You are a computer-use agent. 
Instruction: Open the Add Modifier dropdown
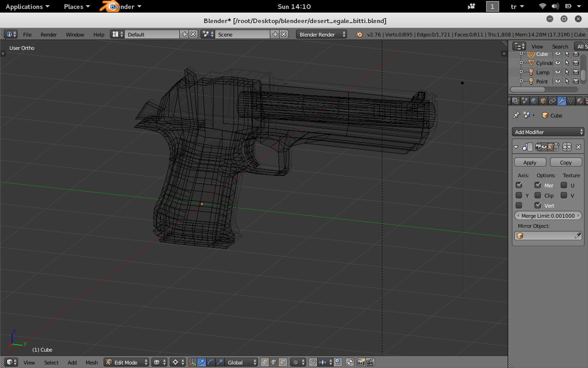pyautogui.click(x=548, y=132)
